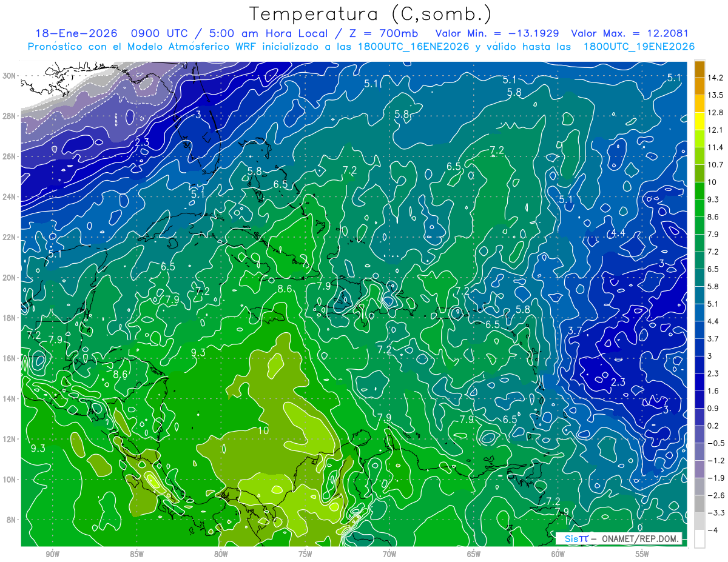
Task: Click the '13.5' value on the color legend
Action: (x=716, y=95)
